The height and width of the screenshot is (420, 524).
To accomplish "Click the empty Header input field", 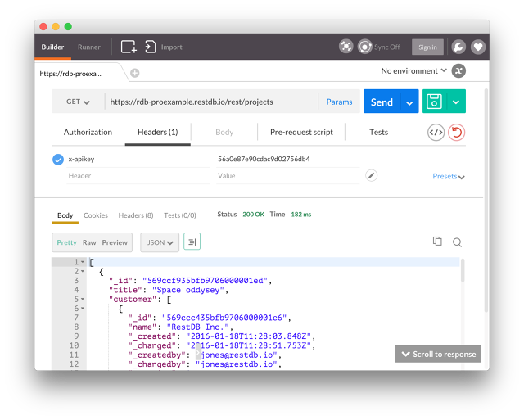I will pyautogui.click(x=138, y=176).
